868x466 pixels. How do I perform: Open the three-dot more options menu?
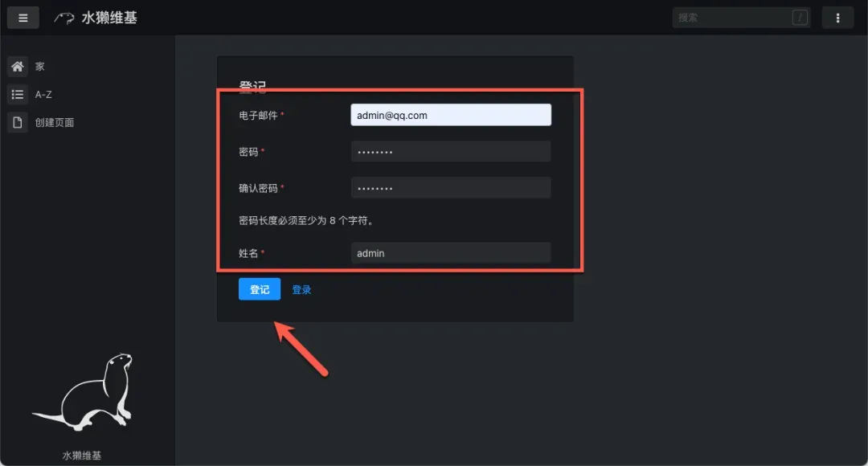coord(837,18)
